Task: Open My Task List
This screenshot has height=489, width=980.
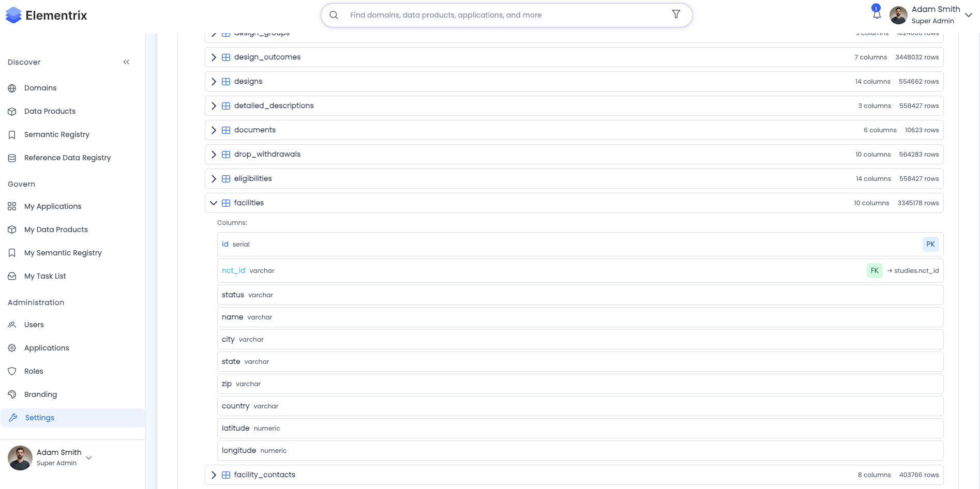Action: tap(45, 276)
